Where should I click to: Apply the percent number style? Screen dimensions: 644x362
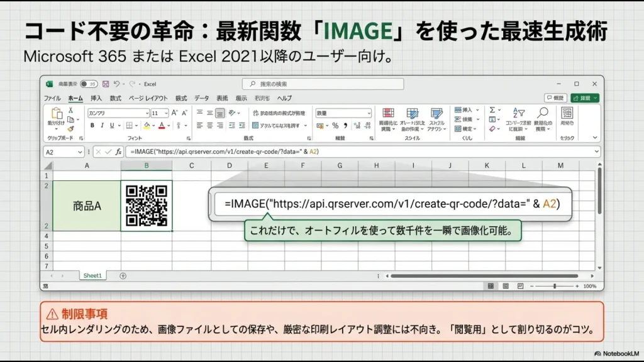[x=335, y=125]
